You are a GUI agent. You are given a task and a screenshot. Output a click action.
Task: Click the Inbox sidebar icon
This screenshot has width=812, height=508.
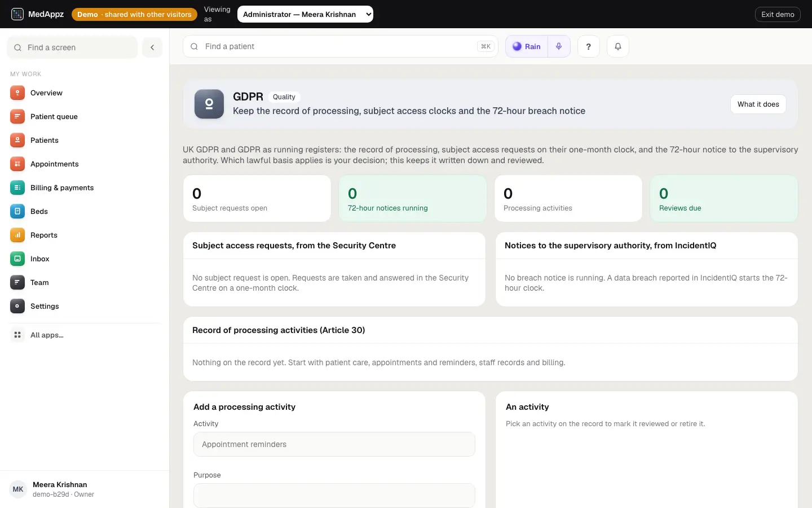click(x=17, y=259)
